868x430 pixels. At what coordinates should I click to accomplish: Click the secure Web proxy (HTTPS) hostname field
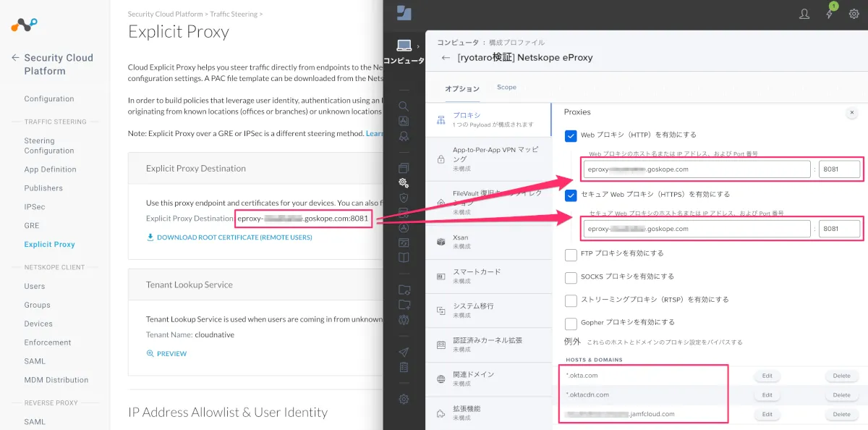coord(697,229)
